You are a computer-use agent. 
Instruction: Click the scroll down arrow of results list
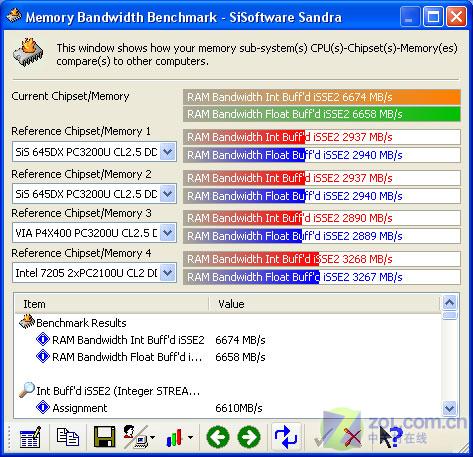(449, 408)
